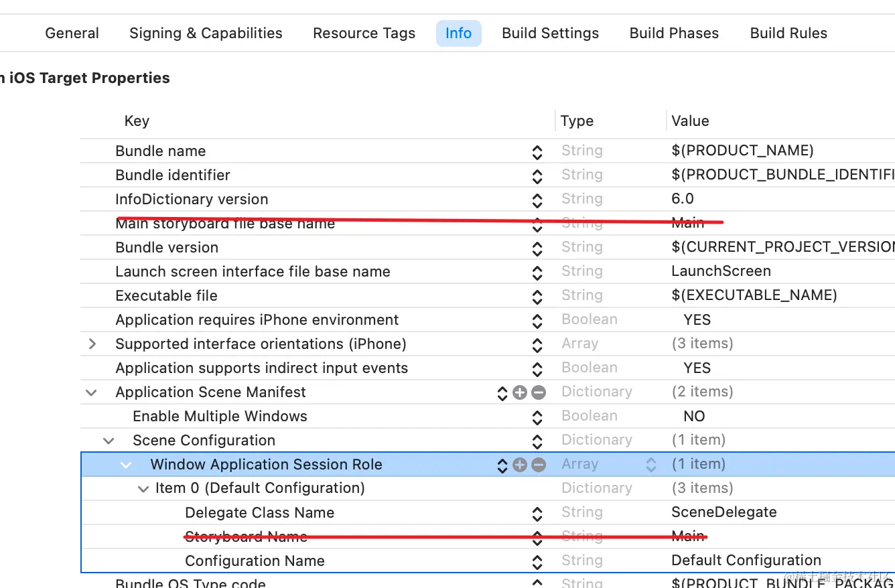Collapse Item 0 (Default Configuration)
Image resolution: width=895 pixels, height=588 pixels.
tap(143, 489)
